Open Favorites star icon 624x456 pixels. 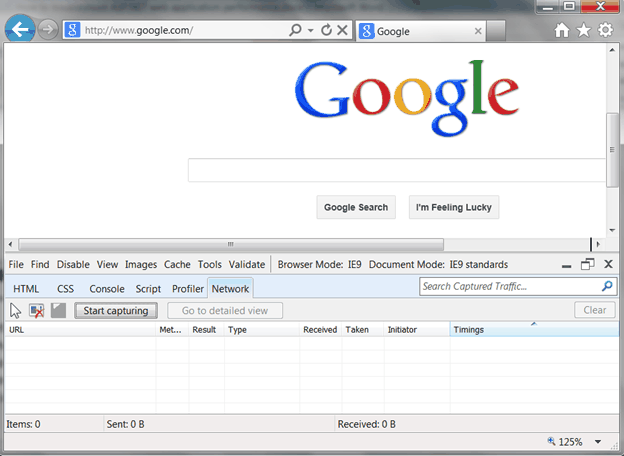tap(584, 30)
